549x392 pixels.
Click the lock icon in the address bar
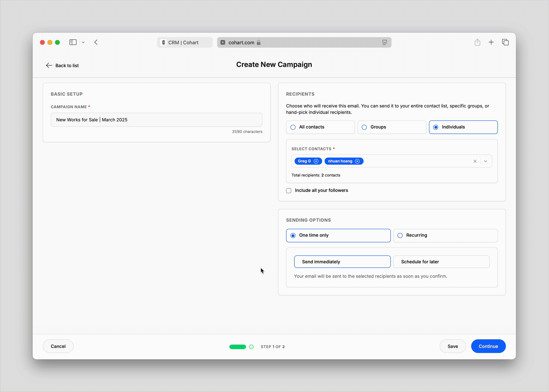click(x=259, y=43)
